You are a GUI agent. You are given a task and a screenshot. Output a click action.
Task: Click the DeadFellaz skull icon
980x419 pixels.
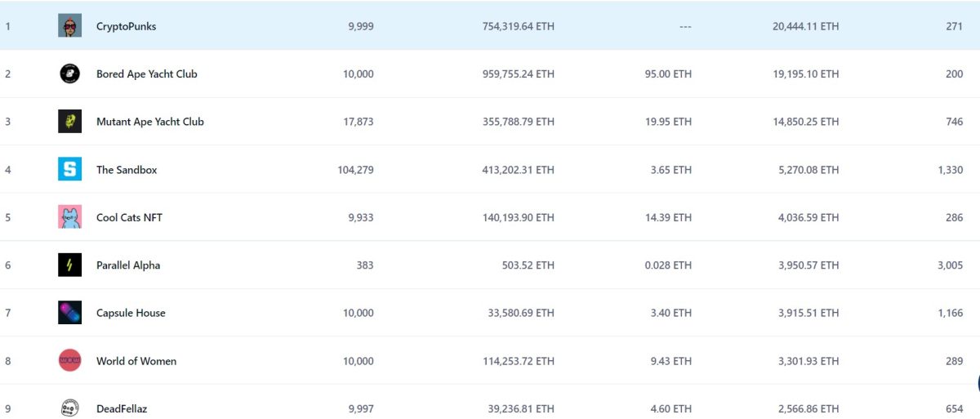coord(69,408)
